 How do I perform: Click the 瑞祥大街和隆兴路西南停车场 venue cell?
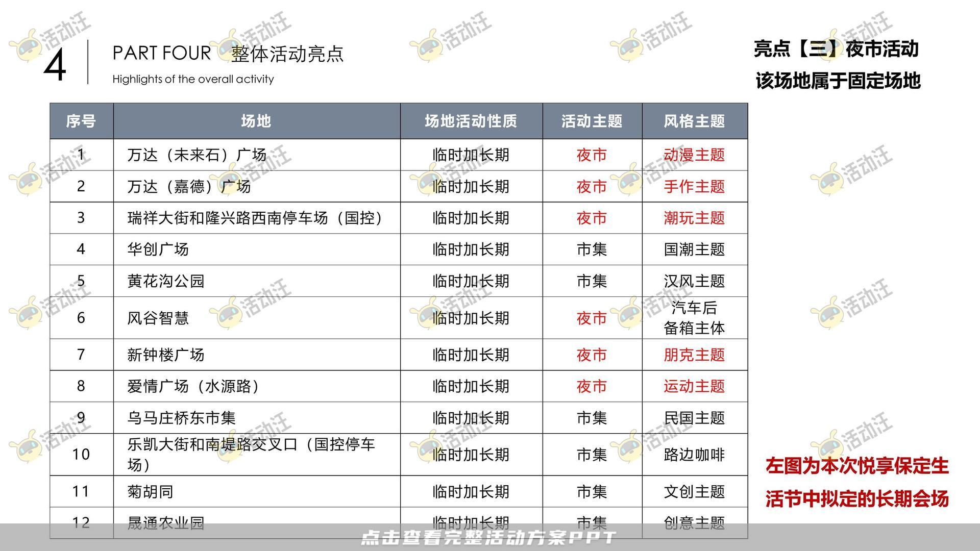pyautogui.click(x=256, y=218)
